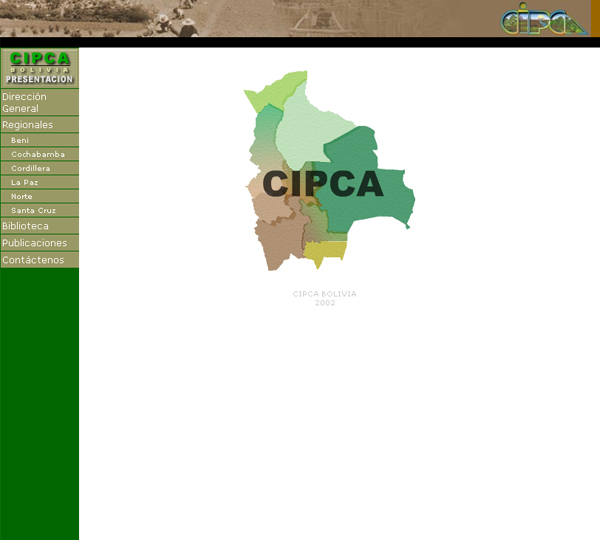Click the '2002' year text below the map

coord(325,303)
